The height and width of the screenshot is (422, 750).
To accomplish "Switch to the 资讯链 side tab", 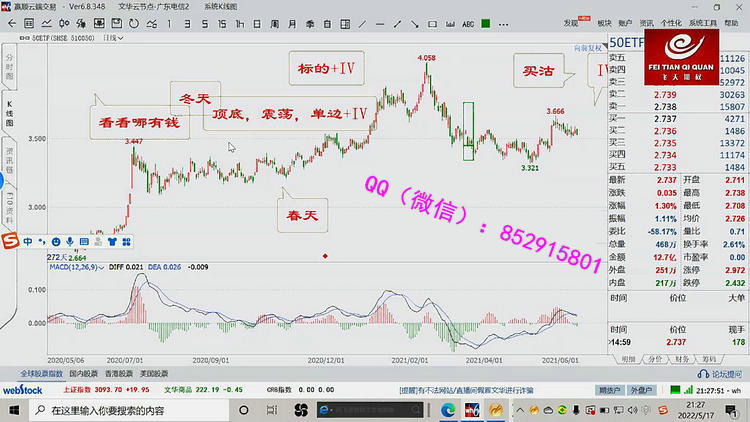I will click(10, 157).
